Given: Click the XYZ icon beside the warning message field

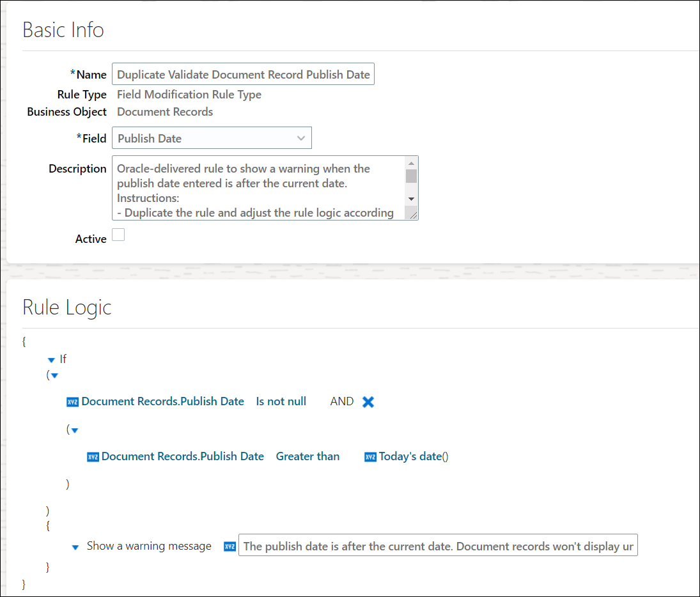Looking at the screenshot, I should pos(229,547).
